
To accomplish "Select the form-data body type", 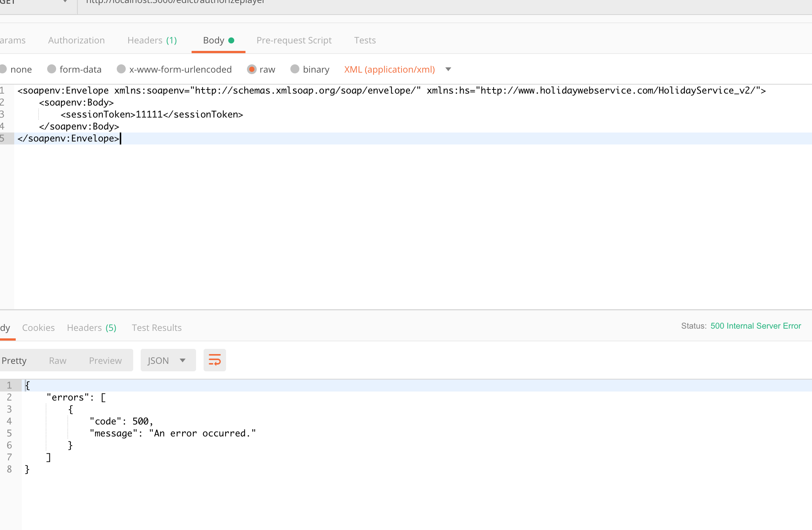I will [x=74, y=69].
